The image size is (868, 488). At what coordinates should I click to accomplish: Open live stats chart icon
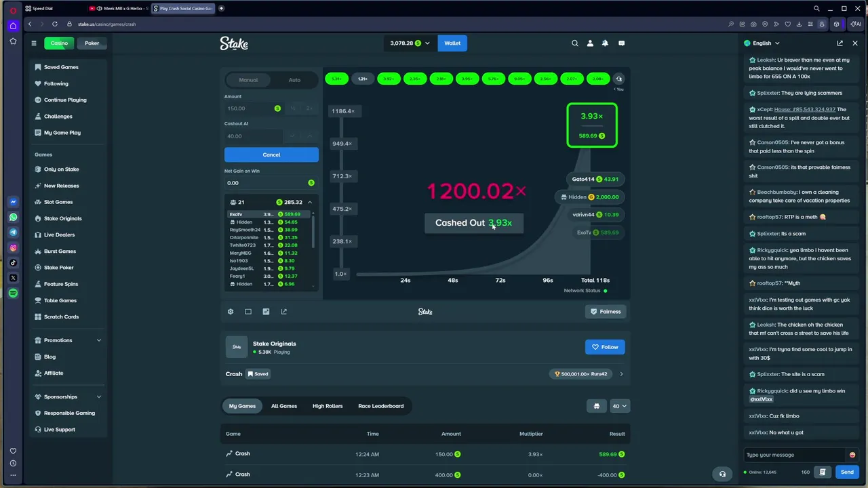point(266,312)
